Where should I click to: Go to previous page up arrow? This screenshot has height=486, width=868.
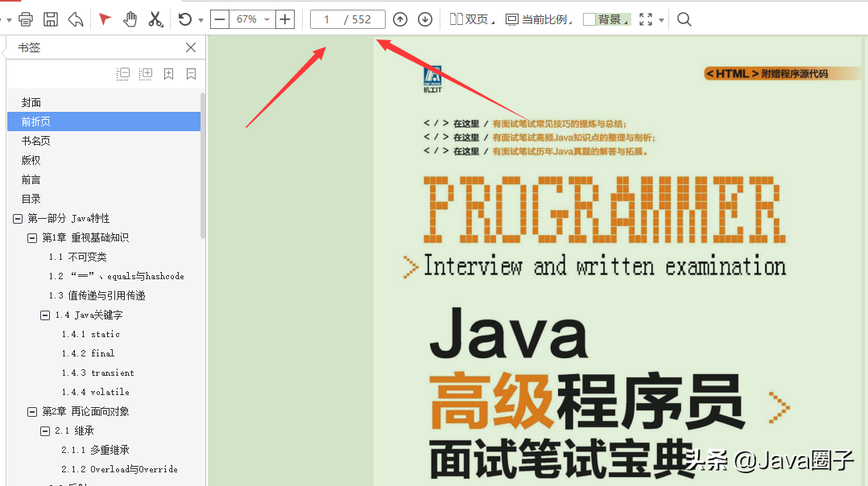[x=400, y=20]
